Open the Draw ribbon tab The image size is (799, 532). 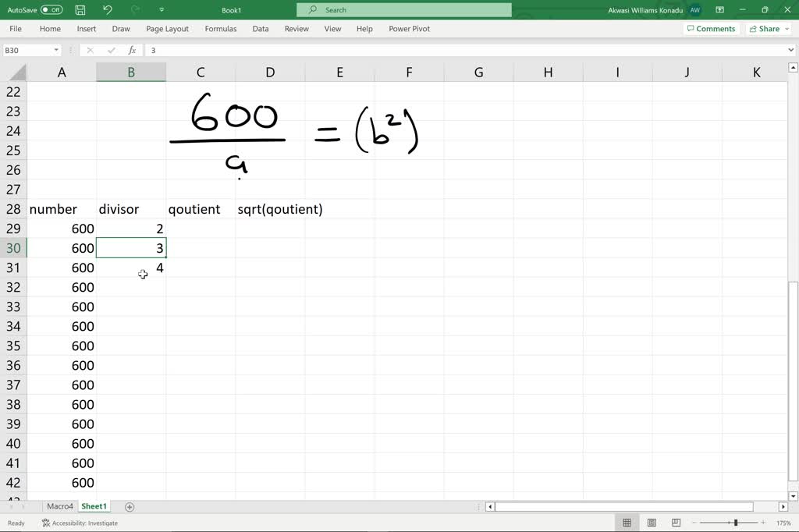(x=120, y=28)
